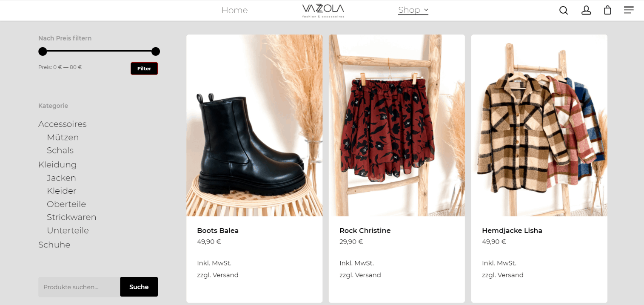This screenshot has width=644, height=305.
Task: Open the Schuhe category
Action: [x=54, y=245]
